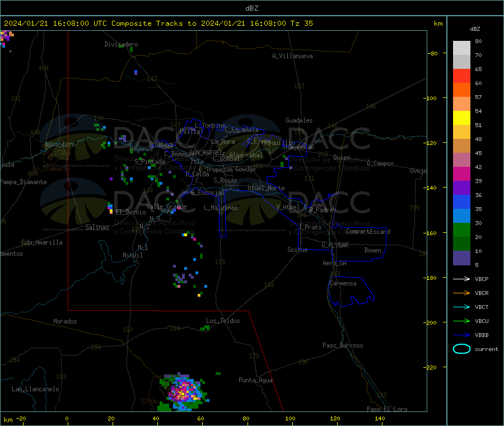Click the Cda_Amarilla location label
504x426 pixels.
click(x=43, y=242)
